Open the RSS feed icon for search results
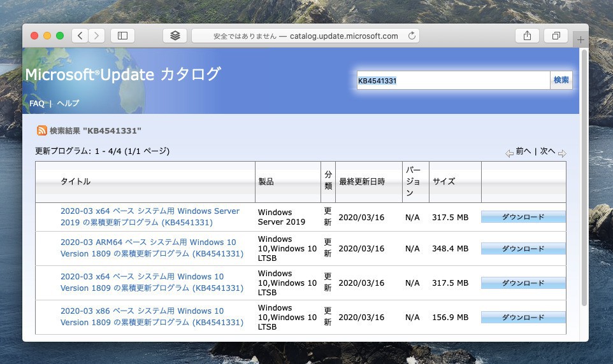The height and width of the screenshot is (364, 613). (x=42, y=130)
